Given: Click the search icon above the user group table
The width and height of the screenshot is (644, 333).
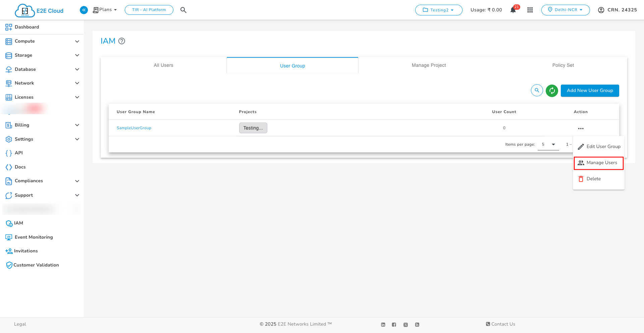Looking at the screenshot, I should (x=537, y=91).
